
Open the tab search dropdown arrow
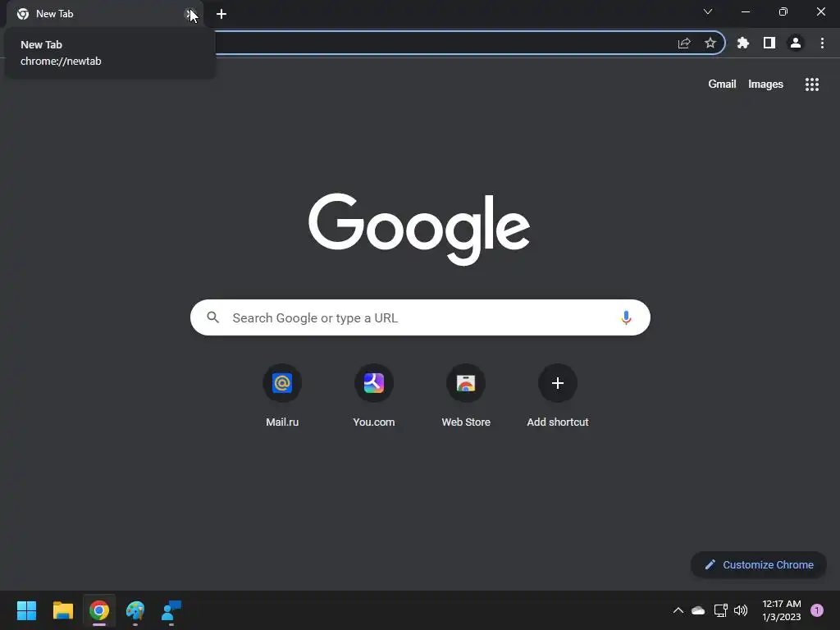[708, 11]
